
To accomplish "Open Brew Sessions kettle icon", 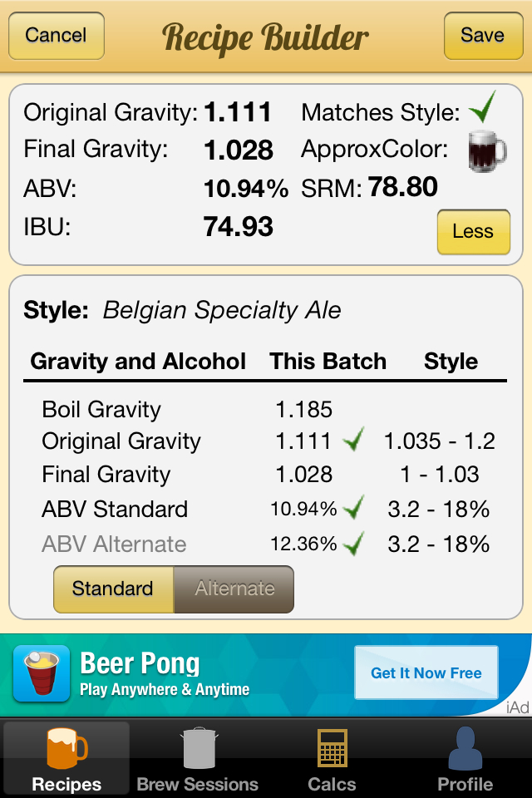I will click(199, 747).
